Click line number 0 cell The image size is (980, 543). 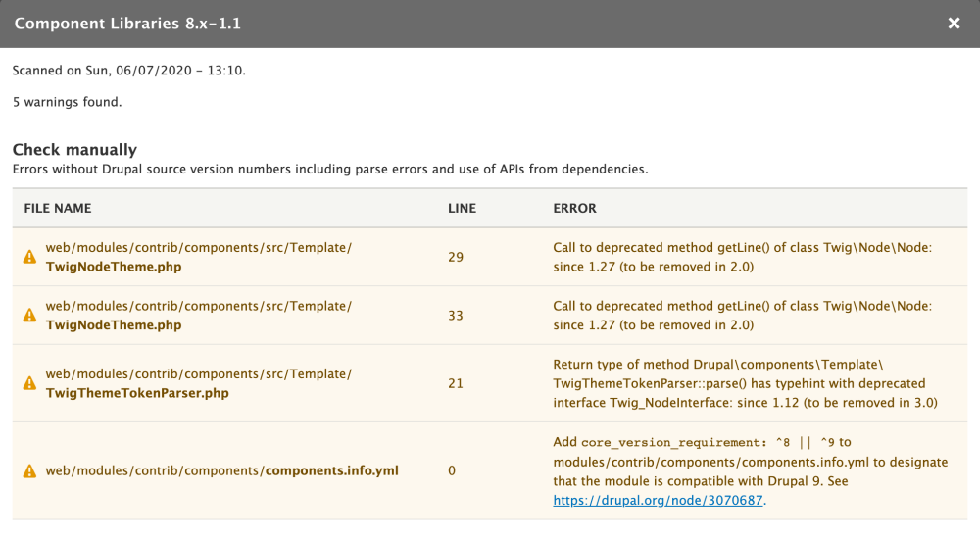coord(452,470)
